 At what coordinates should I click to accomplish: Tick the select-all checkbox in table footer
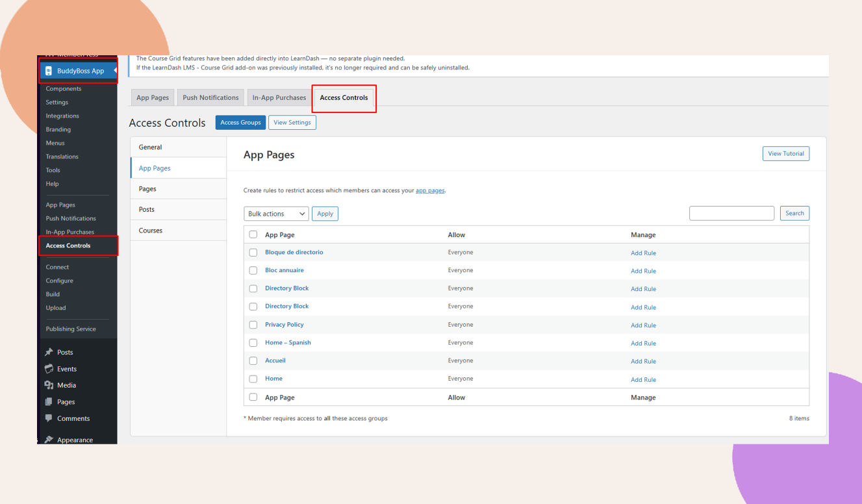[x=253, y=397]
